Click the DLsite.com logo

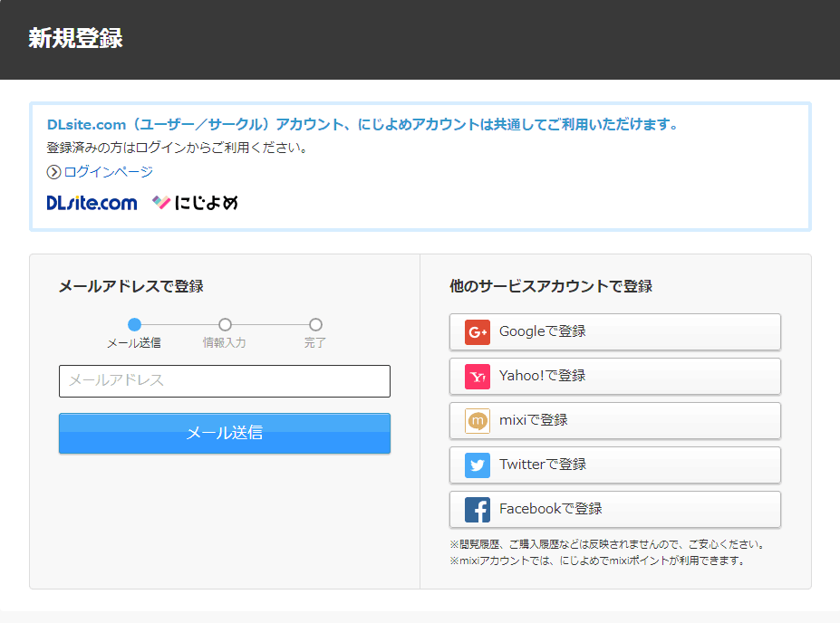coord(92,203)
